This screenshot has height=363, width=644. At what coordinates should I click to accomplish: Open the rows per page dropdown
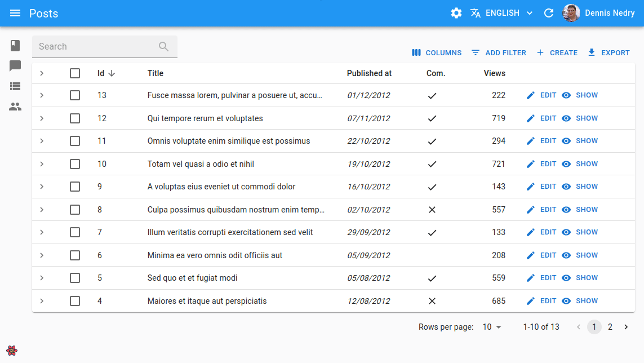pos(492,327)
